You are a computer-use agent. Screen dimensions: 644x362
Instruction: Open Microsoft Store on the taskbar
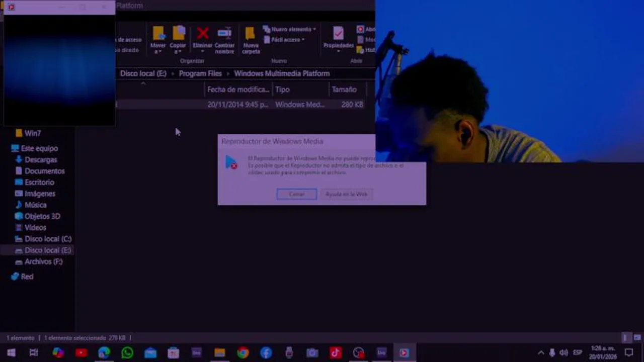tap(174, 352)
